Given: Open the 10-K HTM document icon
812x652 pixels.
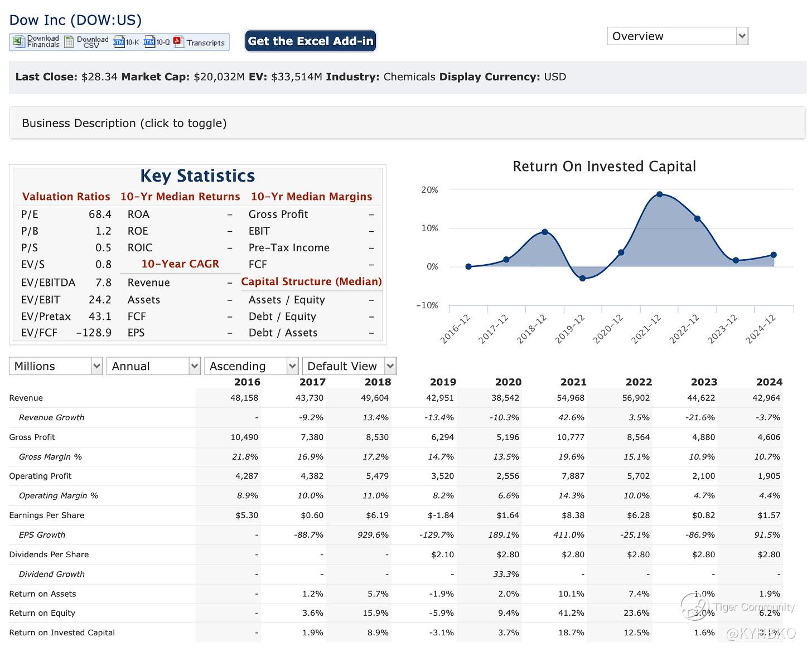Looking at the screenshot, I should (x=119, y=42).
